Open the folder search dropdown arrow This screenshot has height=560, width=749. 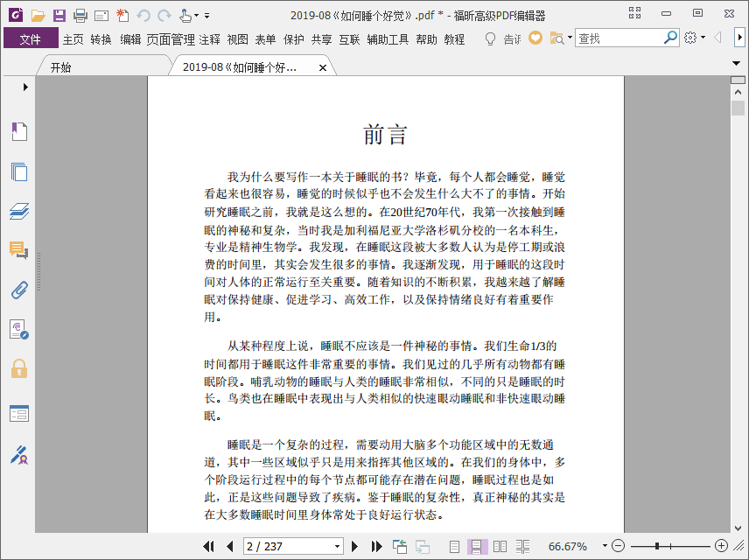[570, 38]
